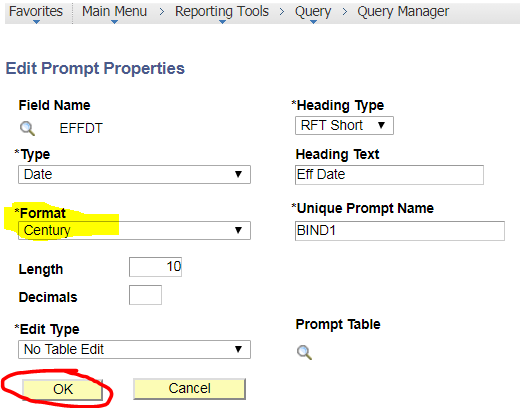The image size is (520, 408).
Task: Open the Heading Type dropdown showing RFT Short
Action: point(344,125)
